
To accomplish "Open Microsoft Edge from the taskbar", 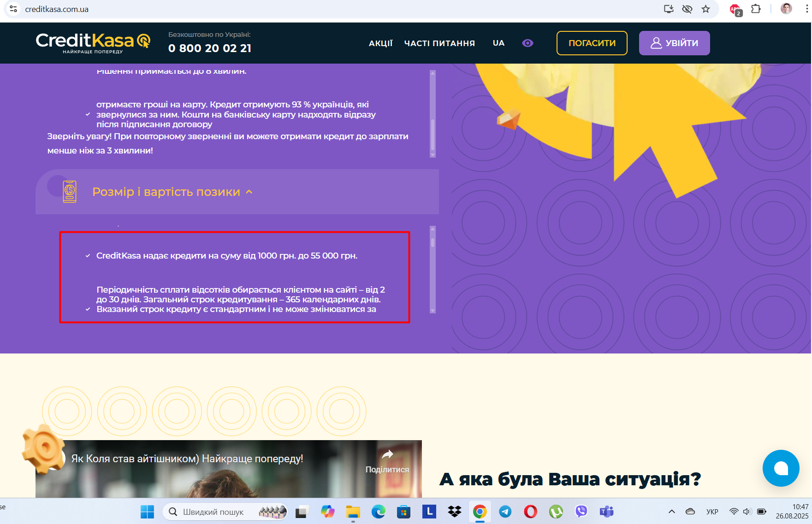I will 379,512.
